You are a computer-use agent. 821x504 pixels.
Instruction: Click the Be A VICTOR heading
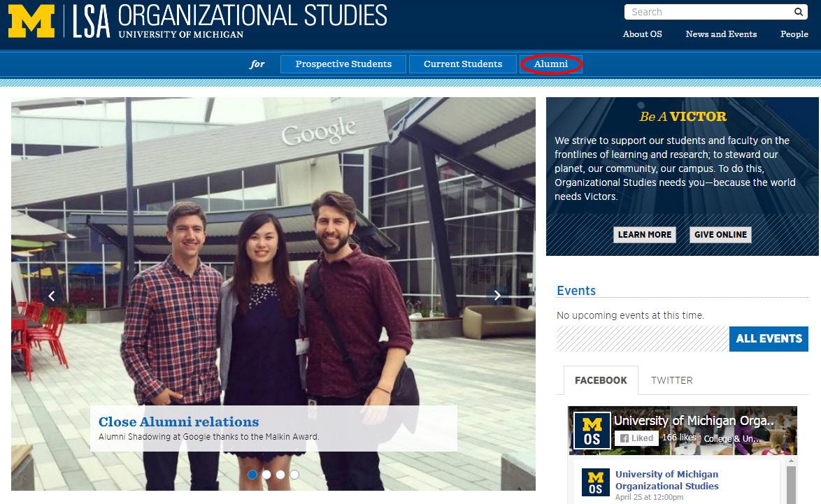point(683,116)
